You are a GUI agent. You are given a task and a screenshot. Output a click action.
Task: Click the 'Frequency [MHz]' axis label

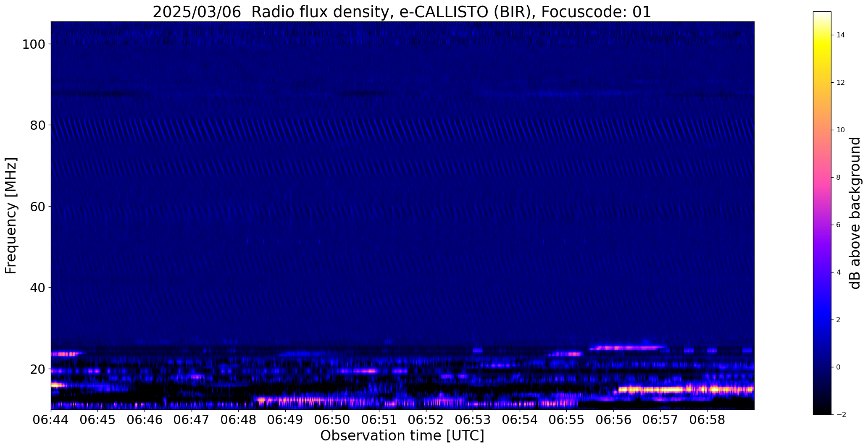11,215
